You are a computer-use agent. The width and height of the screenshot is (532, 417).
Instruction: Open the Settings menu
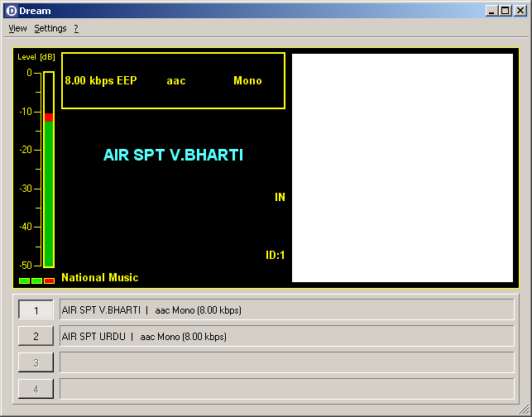pyautogui.click(x=50, y=28)
